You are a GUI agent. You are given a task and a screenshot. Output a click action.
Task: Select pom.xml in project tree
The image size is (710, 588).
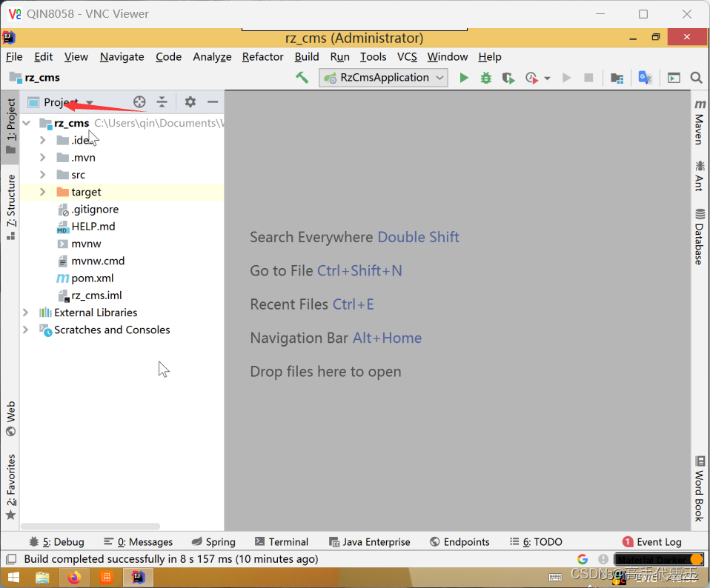(92, 278)
